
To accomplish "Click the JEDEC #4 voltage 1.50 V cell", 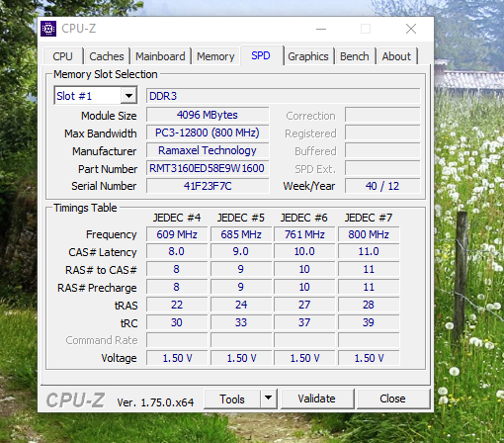I will pyautogui.click(x=177, y=358).
